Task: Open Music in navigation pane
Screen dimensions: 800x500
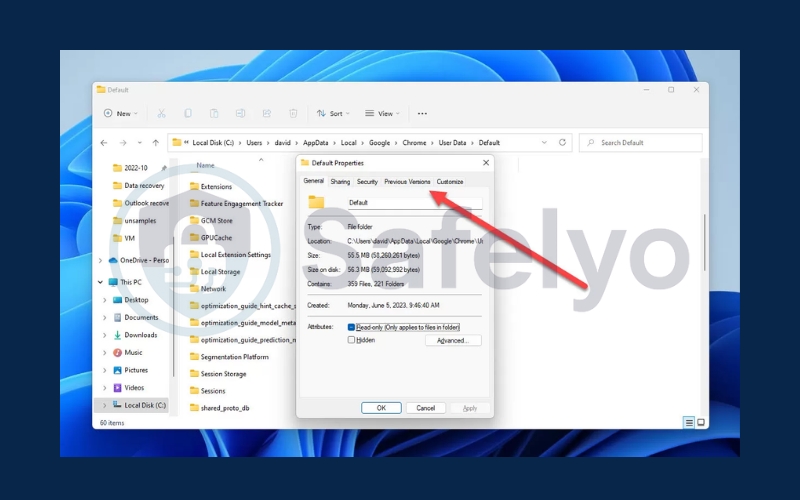Action: [133, 353]
